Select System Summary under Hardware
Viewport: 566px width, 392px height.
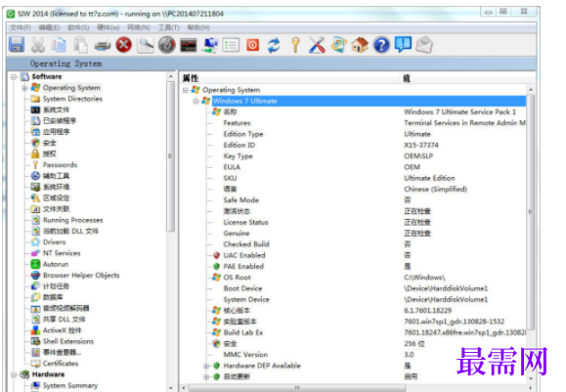point(70,385)
